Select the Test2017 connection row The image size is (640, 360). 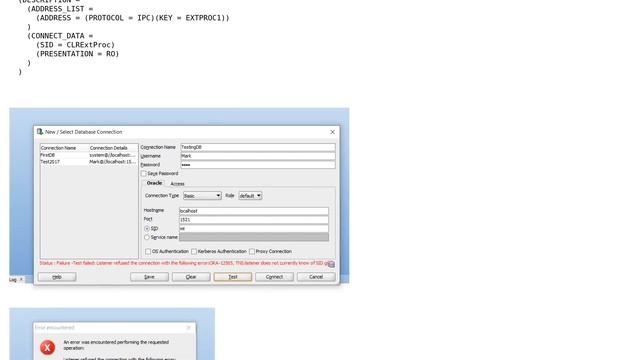point(89,162)
